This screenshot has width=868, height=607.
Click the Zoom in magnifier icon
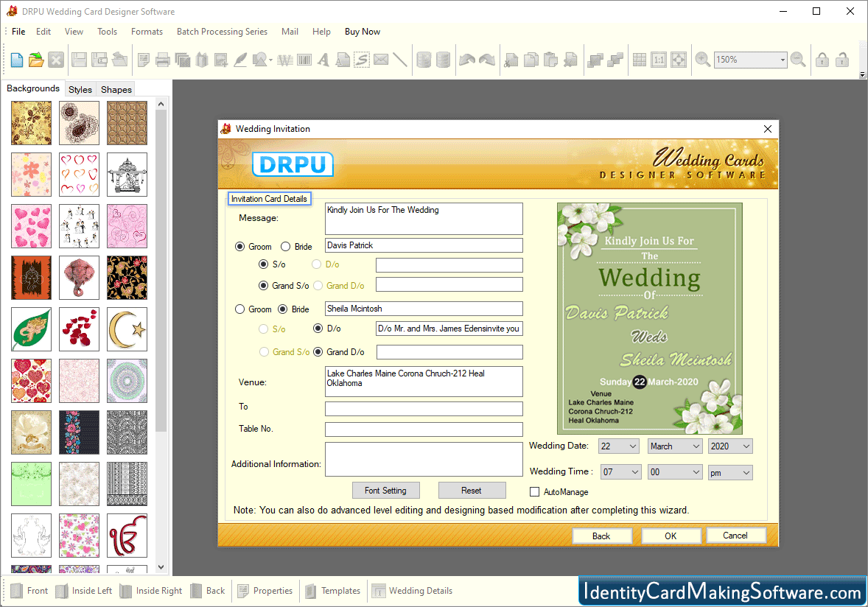(702, 59)
